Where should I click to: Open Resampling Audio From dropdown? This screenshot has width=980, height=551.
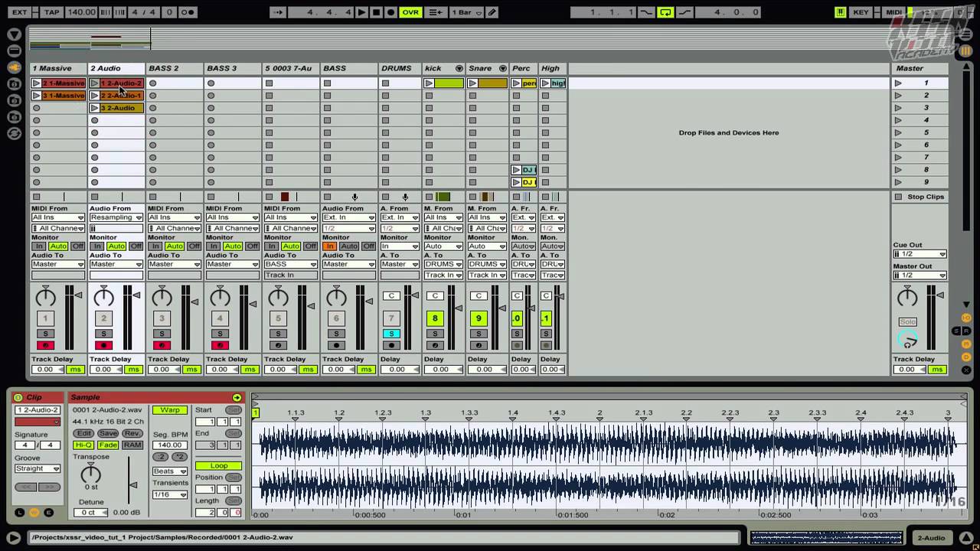(116, 217)
